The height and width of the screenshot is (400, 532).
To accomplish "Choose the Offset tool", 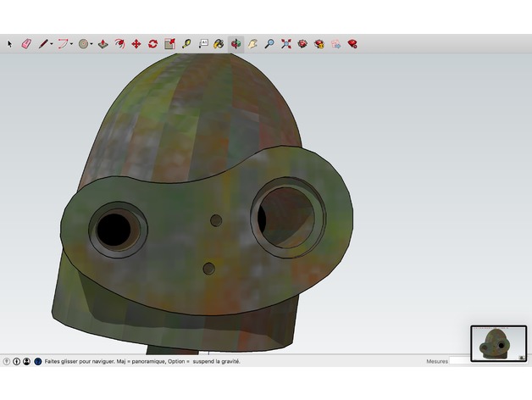I will tap(119, 44).
